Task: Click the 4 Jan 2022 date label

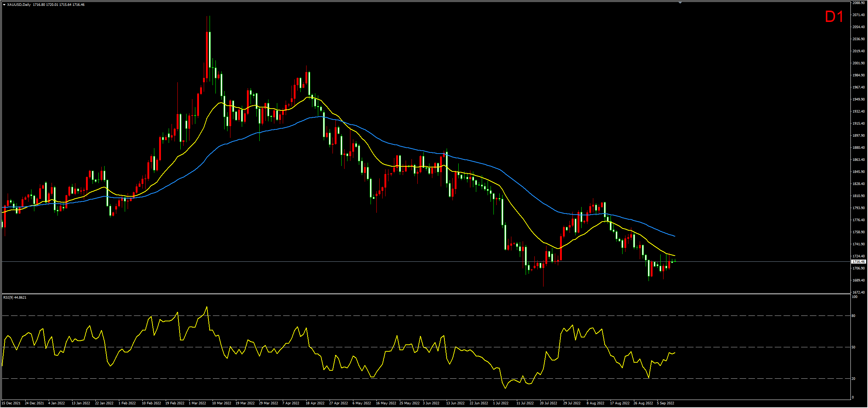Action: (56, 403)
